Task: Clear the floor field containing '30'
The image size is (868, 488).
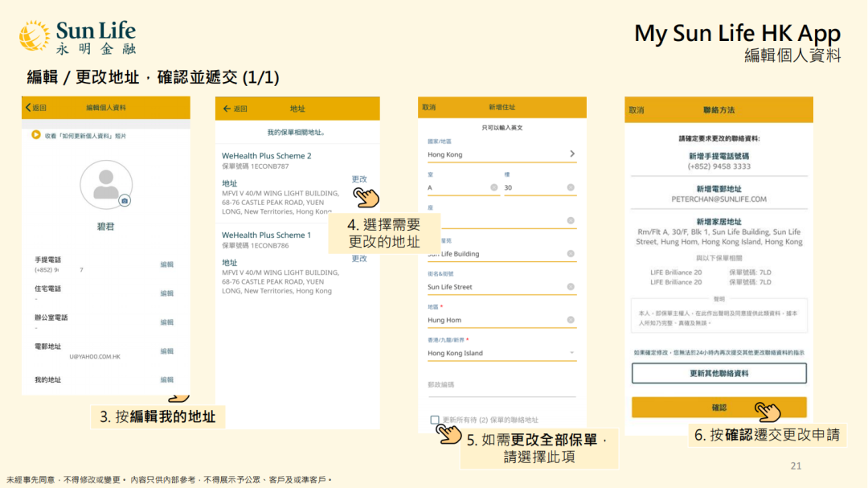Action: click(x=570, y=187)
